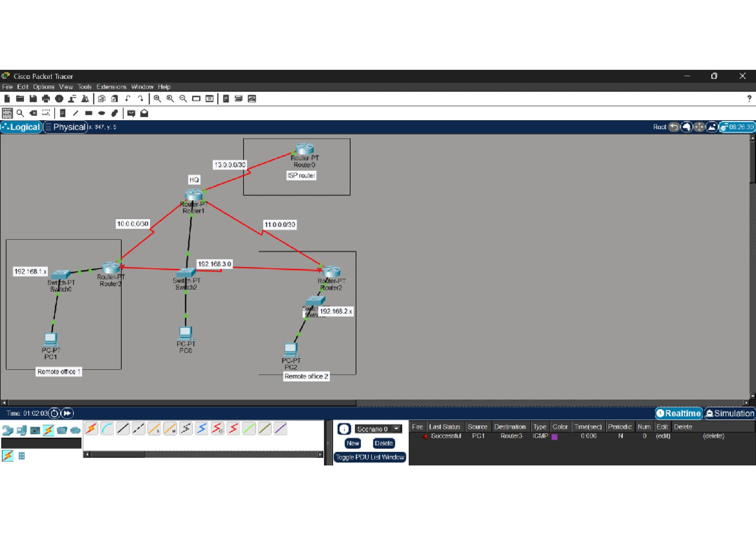The image size is (756, 534).
Task: Switch to Realtime mode
Action: 679,414
